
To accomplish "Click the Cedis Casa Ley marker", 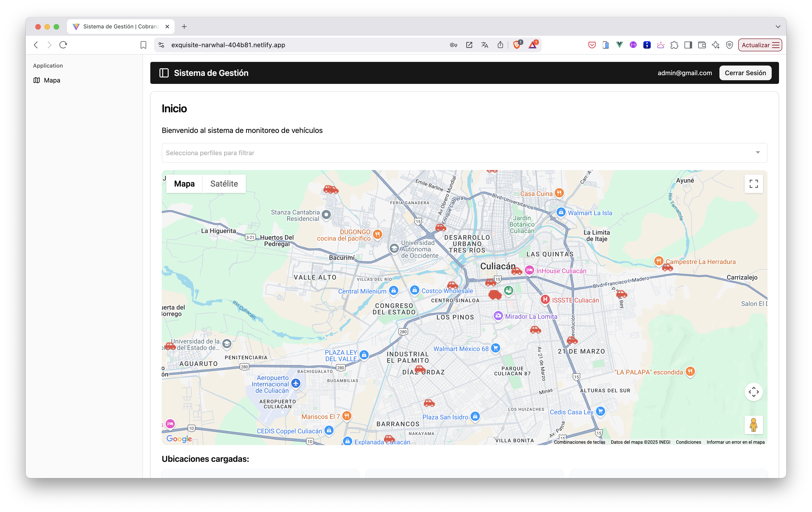I will (x=600, y=411).
